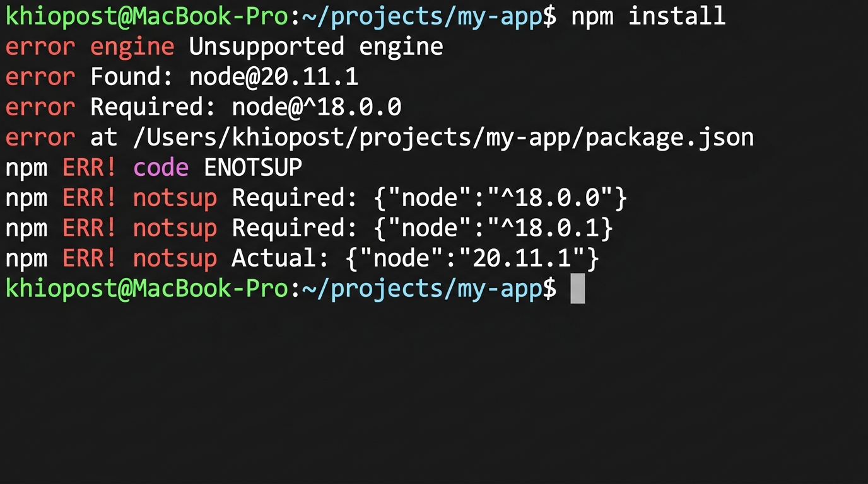Viewport: 868px width, 484px height.
Task: Click the npm install command text
Action: pos(648,16)
